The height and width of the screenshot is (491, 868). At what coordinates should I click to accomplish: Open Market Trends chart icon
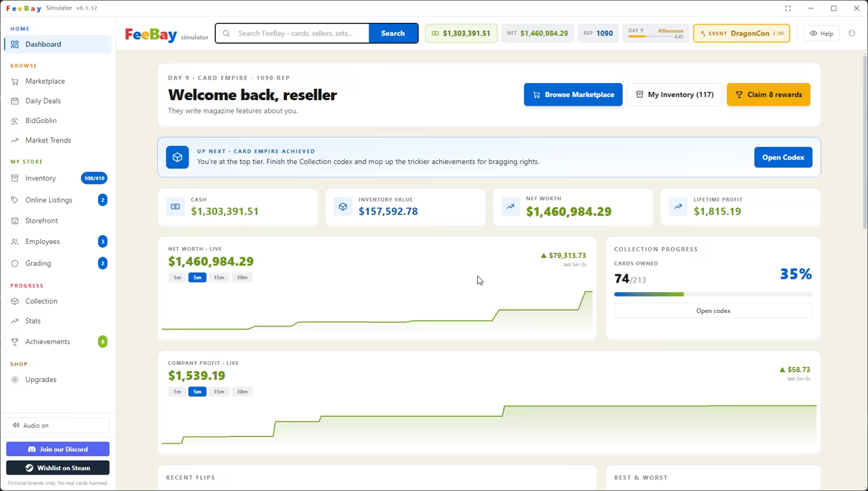[15, 141]
